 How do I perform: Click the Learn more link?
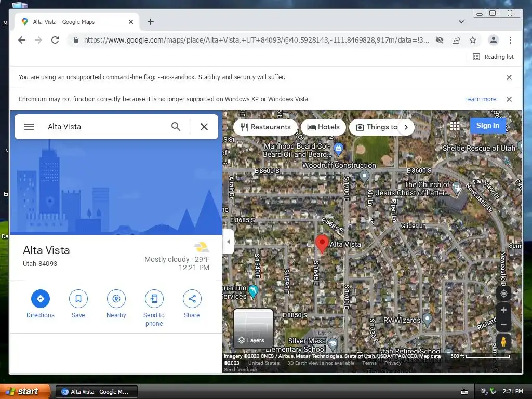(x=481, y=99)
